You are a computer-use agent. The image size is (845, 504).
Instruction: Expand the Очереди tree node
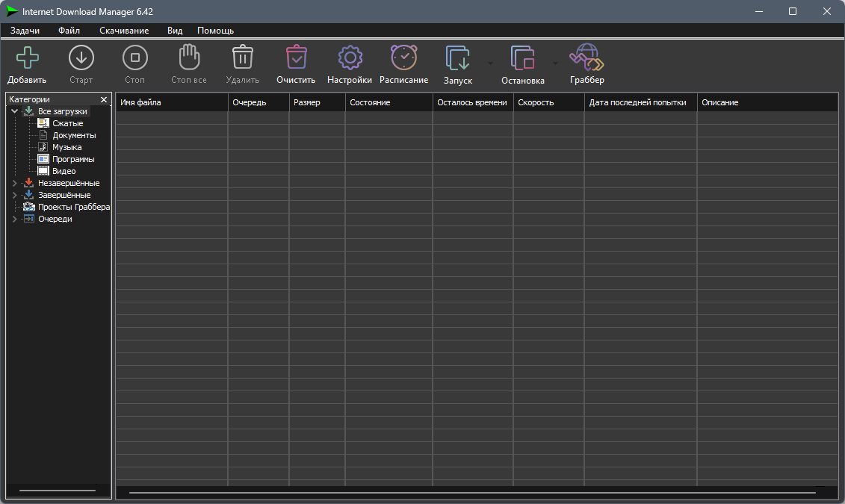[x=14, y=219]
